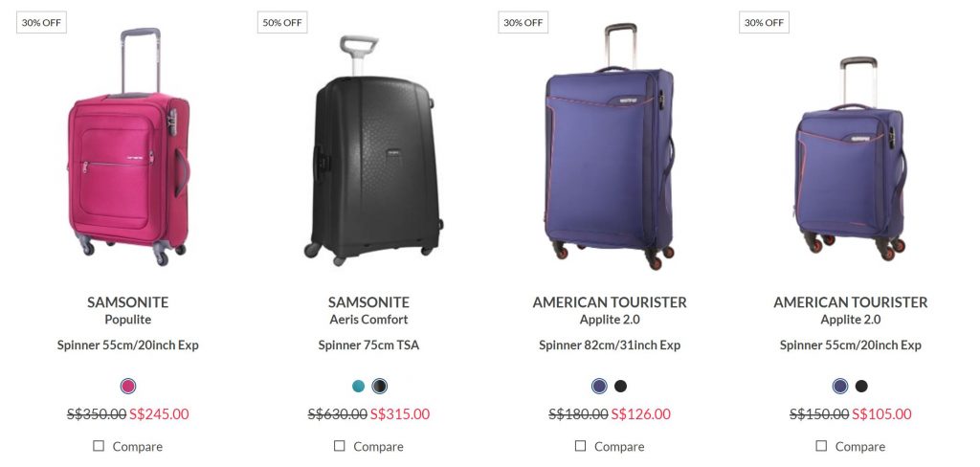
Task: Click the 50% OFF badge
Action: coord(282,22)
